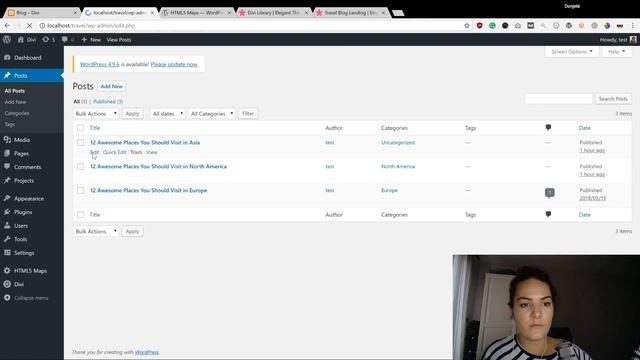Check the select-all box in table header
Viewport: 640px width, 360px height.
[x=80, y=128]
